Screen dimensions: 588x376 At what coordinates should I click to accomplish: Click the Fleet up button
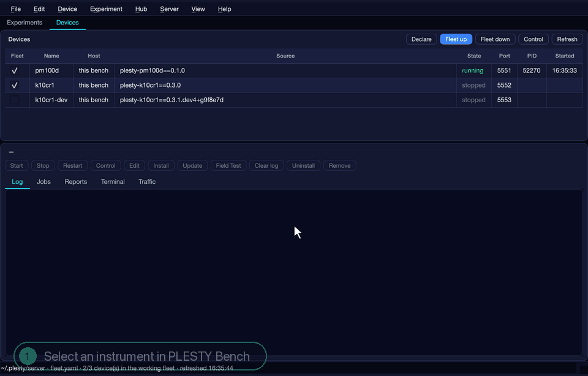click(456, 39)
